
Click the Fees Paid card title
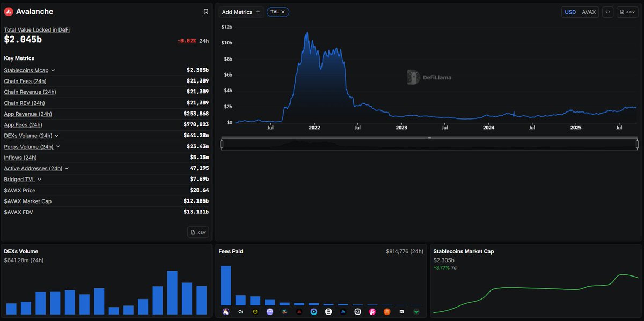[231, 251]
